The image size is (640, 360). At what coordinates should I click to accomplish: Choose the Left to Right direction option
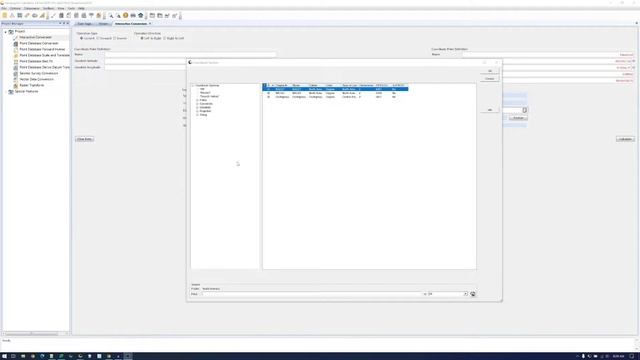coord(142,38)
